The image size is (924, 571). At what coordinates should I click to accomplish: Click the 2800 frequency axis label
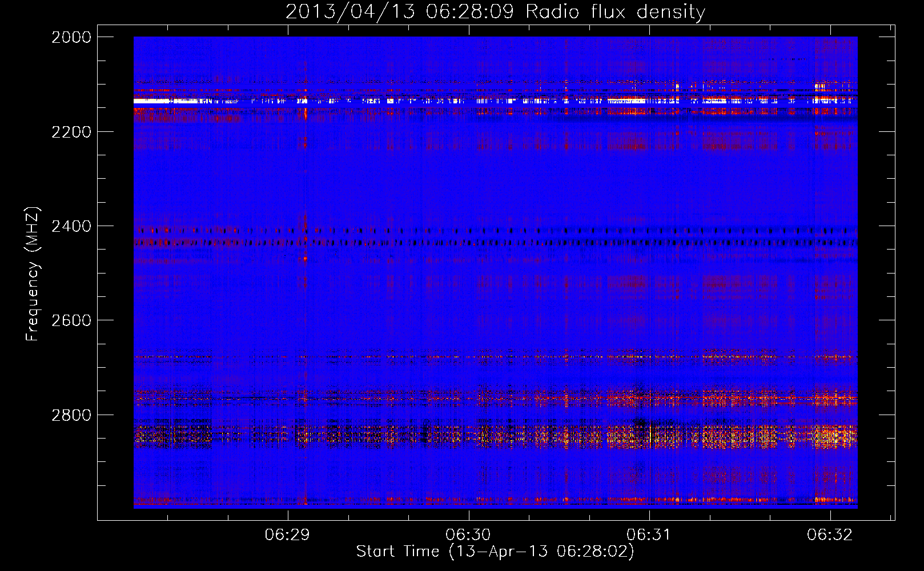click(x=71, y=415)
